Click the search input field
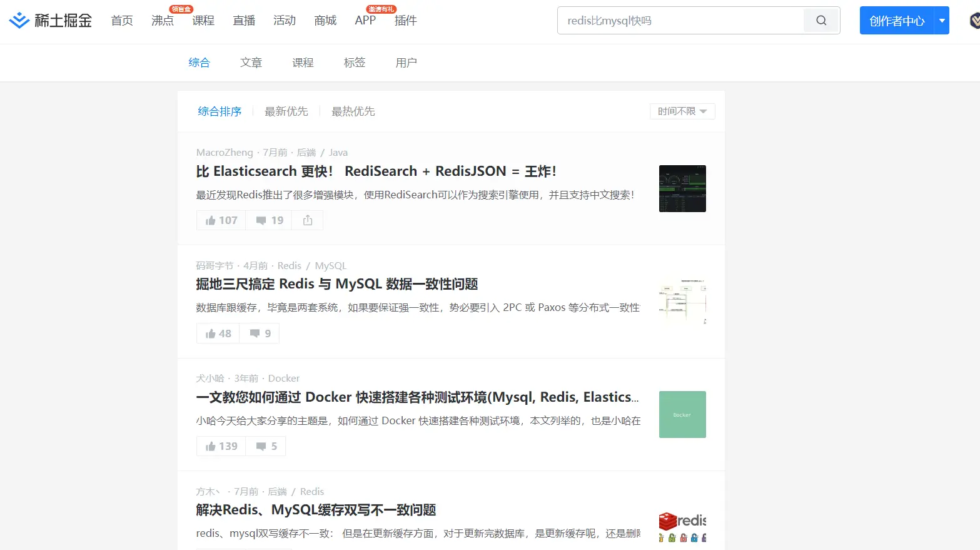 (680, 21)
